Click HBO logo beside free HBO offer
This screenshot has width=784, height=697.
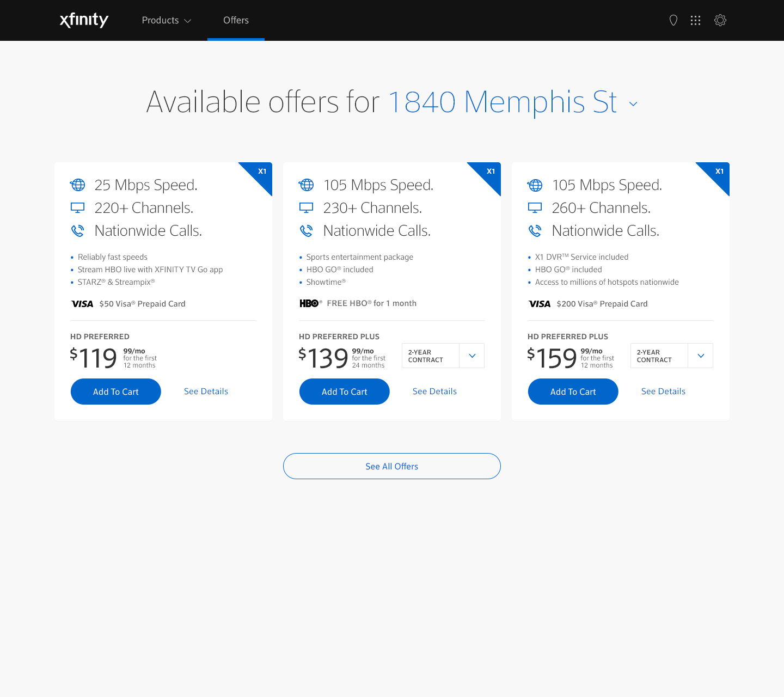(x=310, y=303)
